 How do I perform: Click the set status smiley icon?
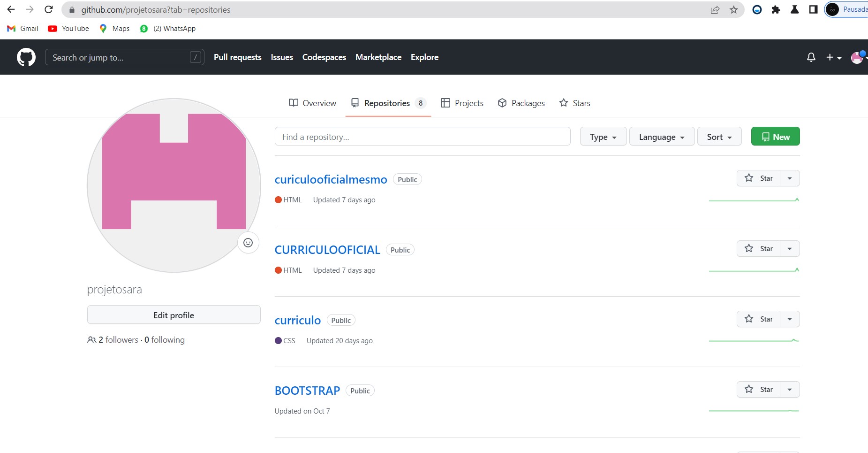click(248, 243)
